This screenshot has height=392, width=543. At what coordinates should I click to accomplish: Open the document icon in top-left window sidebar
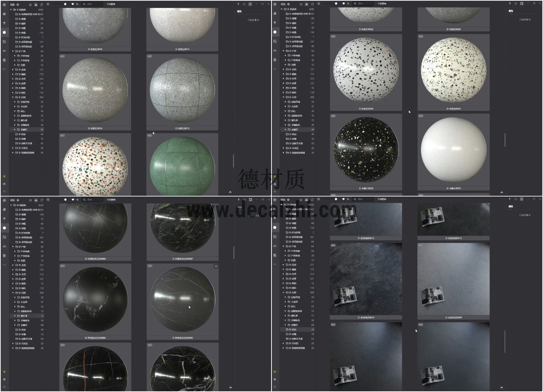point(5,60)
